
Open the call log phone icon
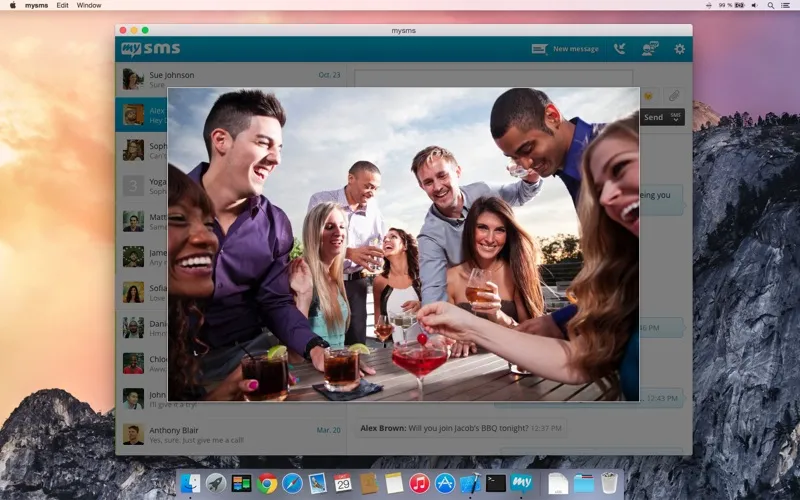[619, 49]
